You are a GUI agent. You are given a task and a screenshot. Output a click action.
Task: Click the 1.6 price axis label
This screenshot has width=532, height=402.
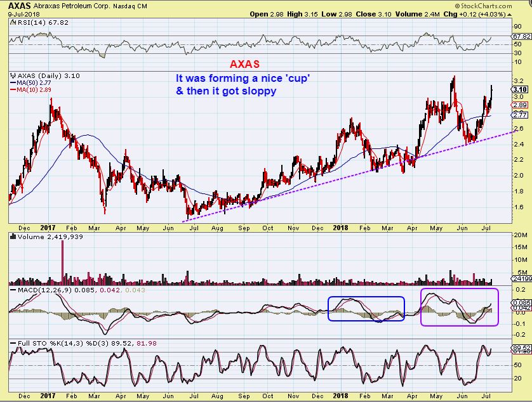tap(519, 207)
